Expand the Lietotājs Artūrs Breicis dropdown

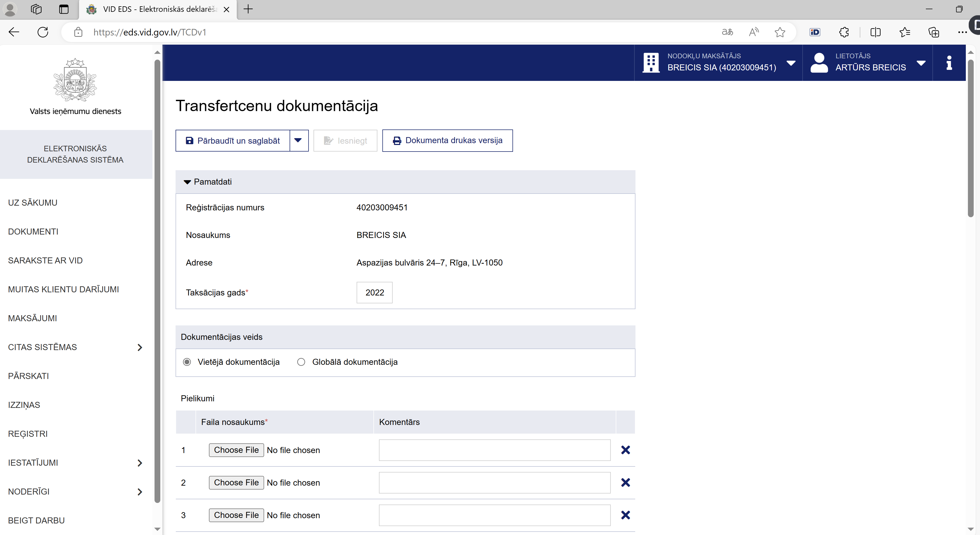pos(921,63)
